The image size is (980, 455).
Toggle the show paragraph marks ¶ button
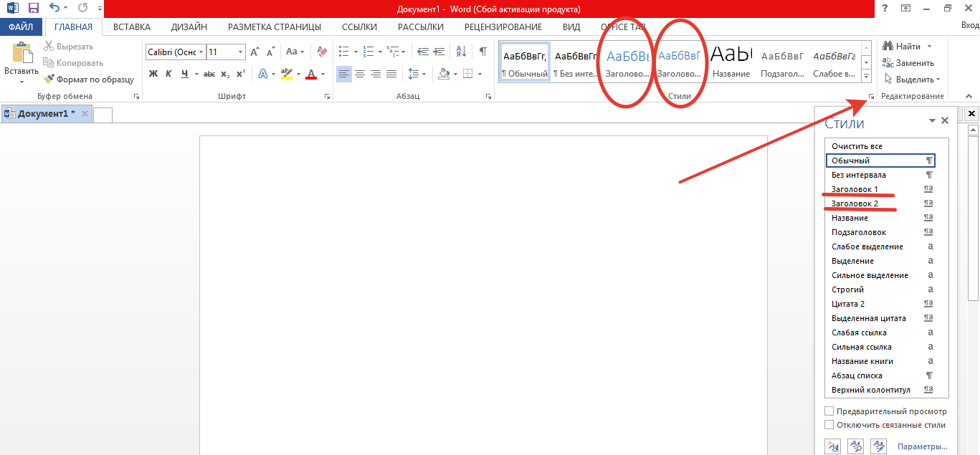click(482, 52)
